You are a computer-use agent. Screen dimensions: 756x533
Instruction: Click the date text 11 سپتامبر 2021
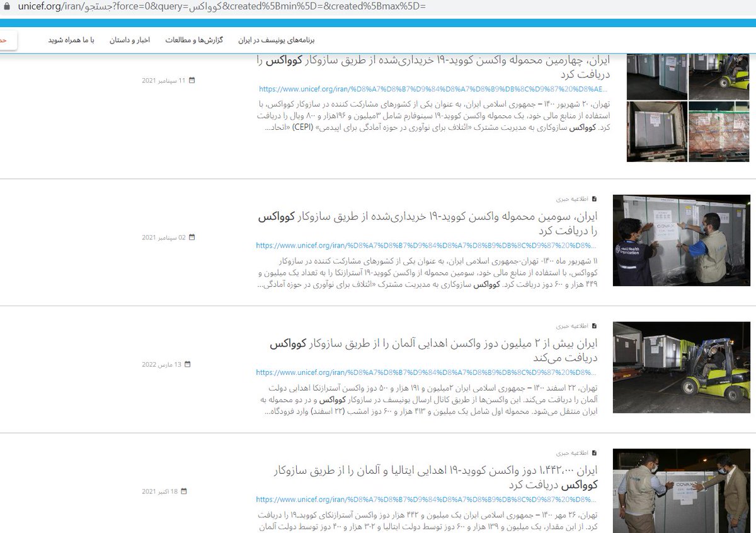pos(164,81)
